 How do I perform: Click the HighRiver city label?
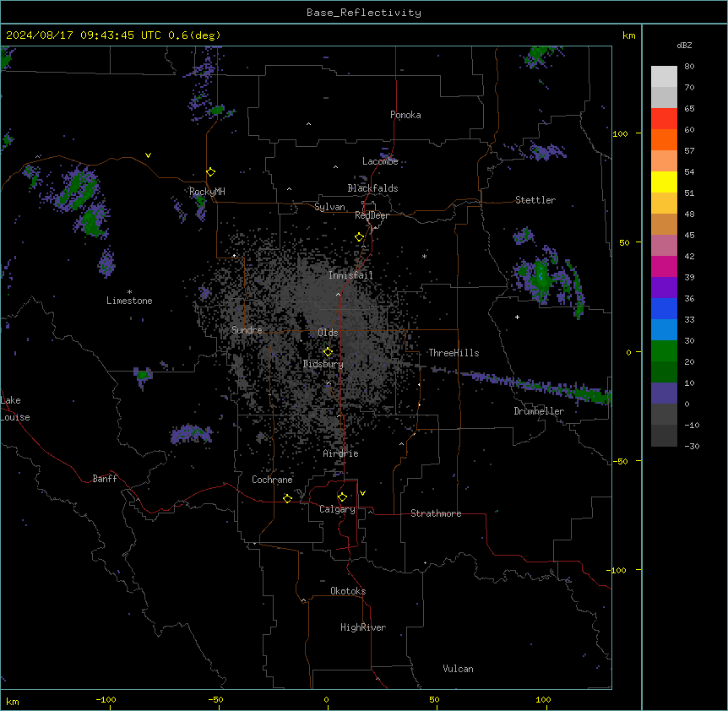click(363, 627)
